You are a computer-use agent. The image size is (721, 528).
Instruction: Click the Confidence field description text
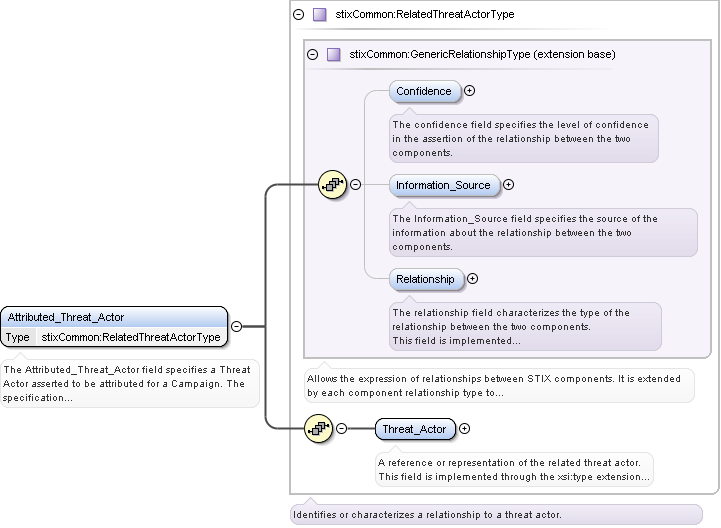[521, 139]
